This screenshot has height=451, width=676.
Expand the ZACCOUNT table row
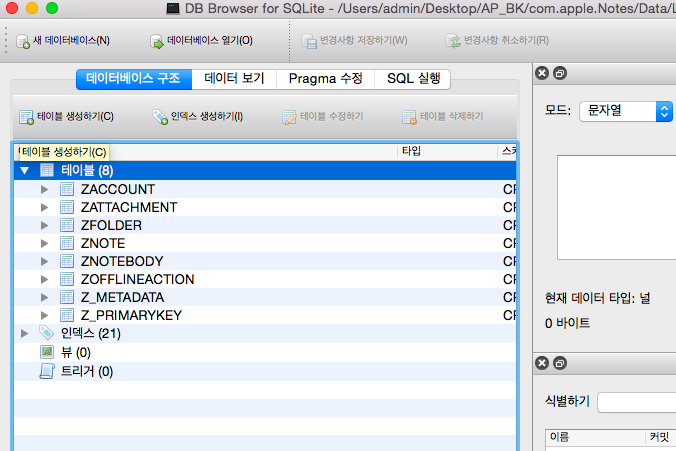pyautogui.click(x=44, y=189)
